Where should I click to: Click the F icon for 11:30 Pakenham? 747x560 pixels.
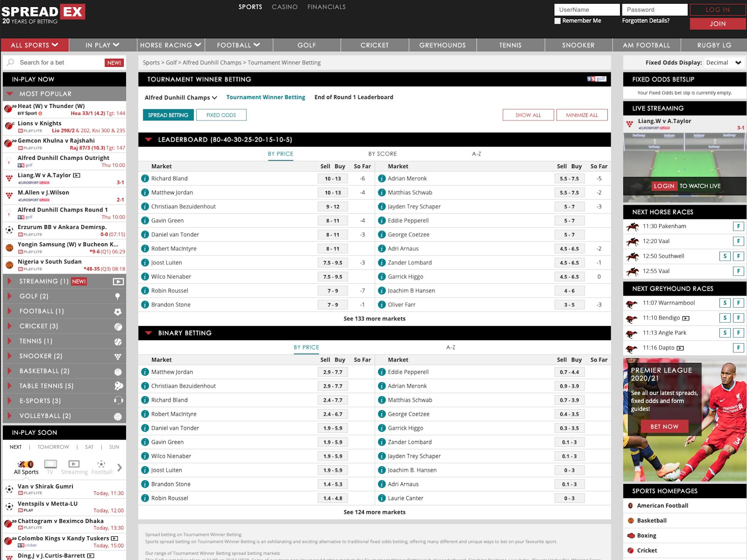pyautogui.click(x=738, y=227)
